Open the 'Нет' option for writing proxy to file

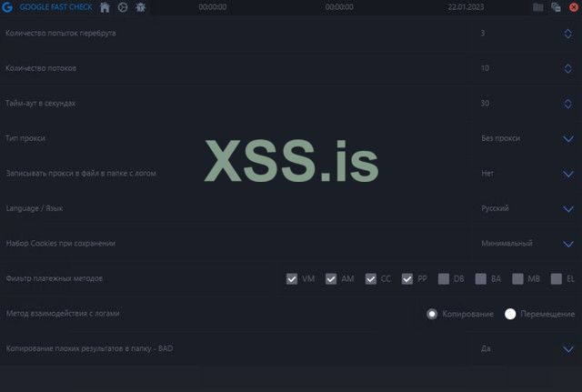487,174
